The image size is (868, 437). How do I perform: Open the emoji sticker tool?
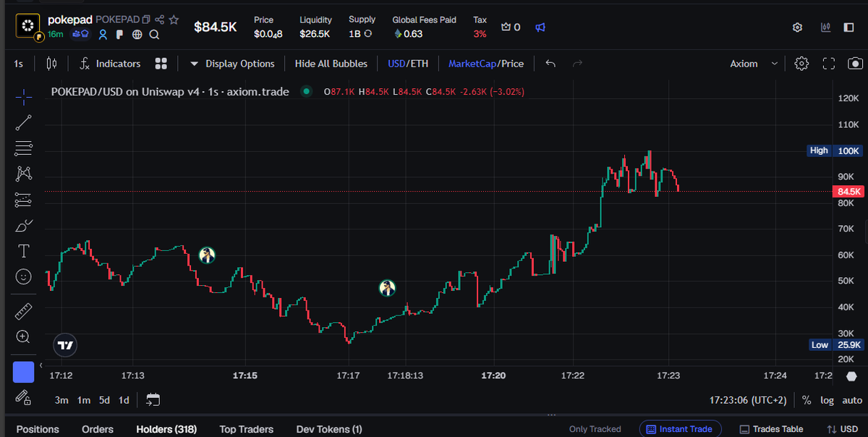point(23,276)
